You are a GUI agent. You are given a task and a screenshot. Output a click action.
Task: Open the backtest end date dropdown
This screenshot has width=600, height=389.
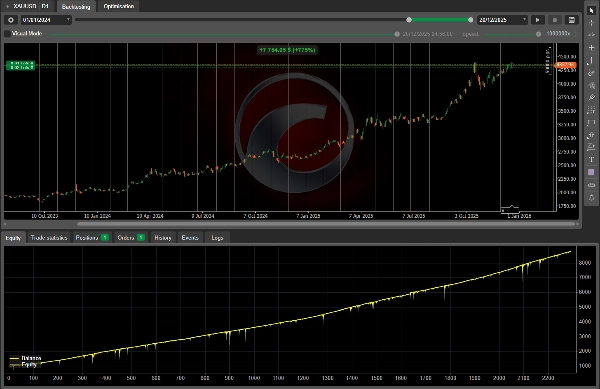(x=502, y=20)
